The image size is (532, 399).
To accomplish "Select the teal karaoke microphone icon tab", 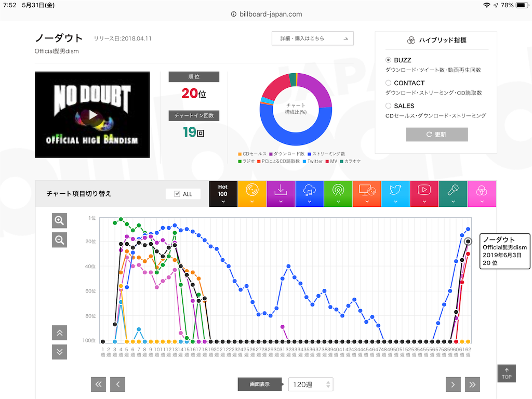I will (x=453, y=194).
